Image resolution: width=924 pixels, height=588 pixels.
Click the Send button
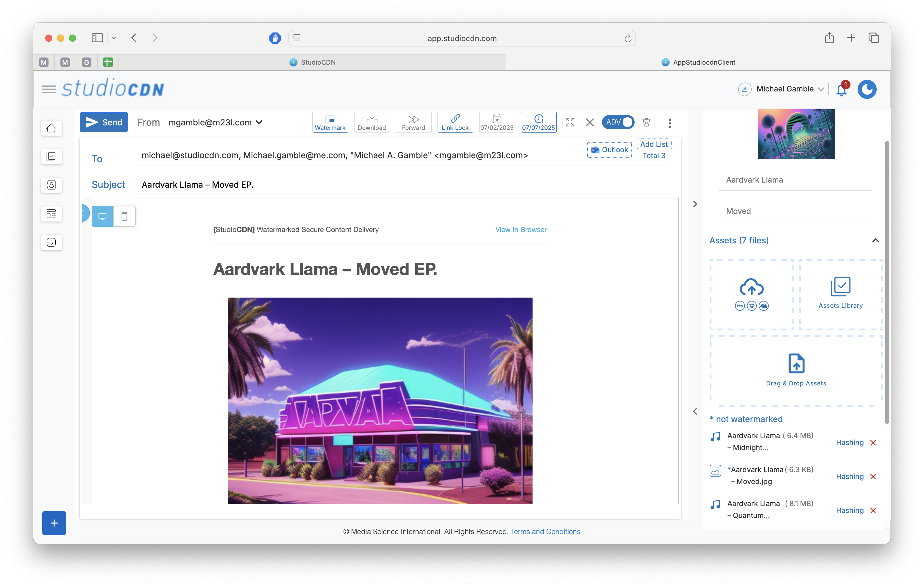104,122
